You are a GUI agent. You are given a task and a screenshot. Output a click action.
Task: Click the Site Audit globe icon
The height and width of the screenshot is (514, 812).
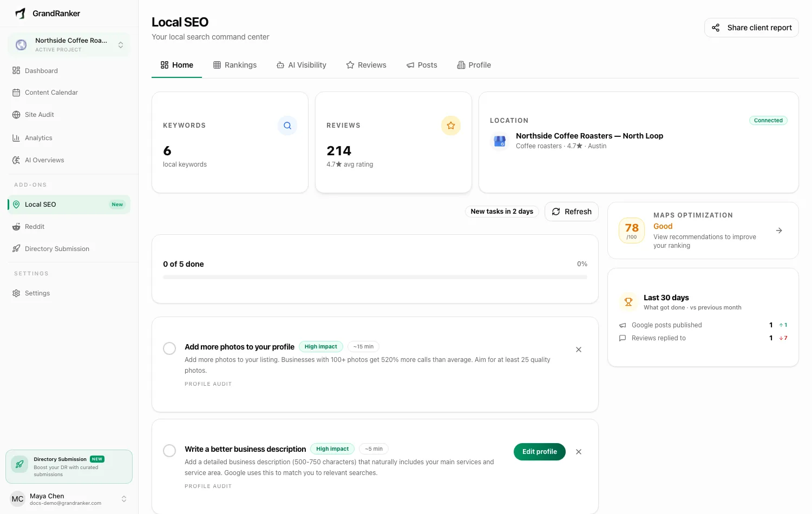(16, 115)
